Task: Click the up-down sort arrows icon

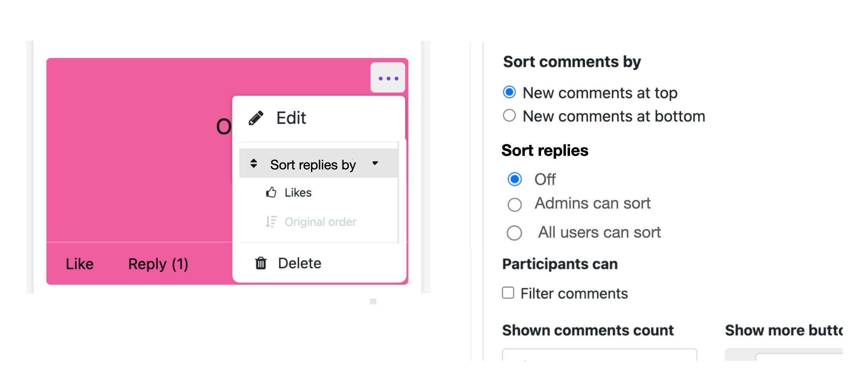Action: pyautogui.click(x=254, y=164)
